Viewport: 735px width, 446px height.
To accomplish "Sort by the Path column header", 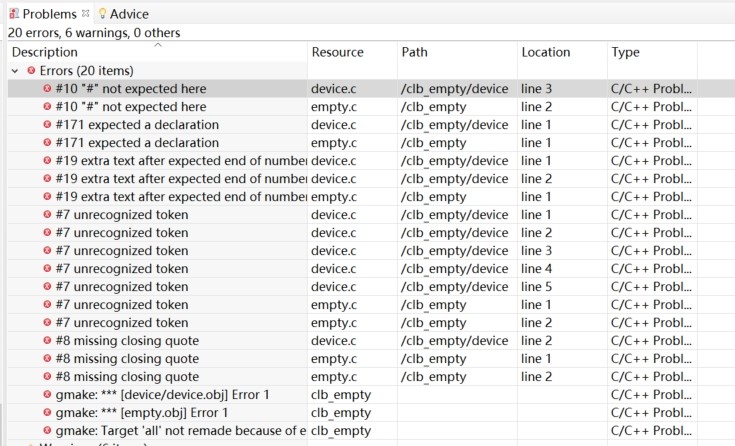I will 415,52.
